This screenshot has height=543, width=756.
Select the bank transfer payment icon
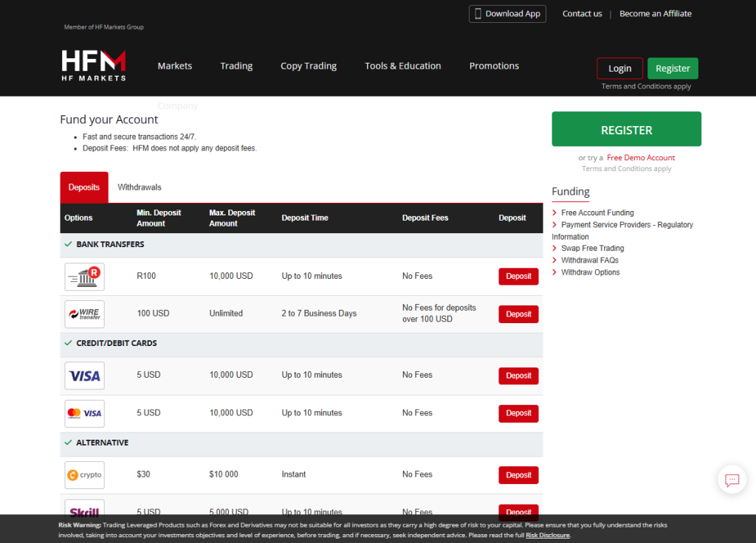83,276
